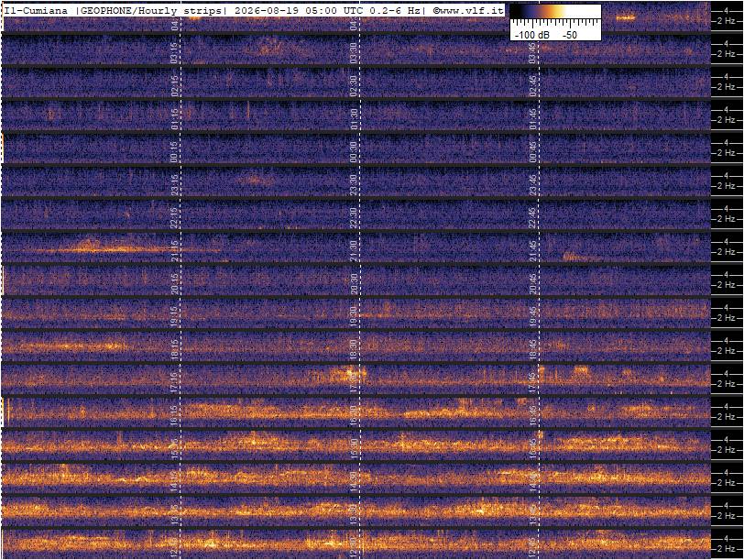Screen dimensions: 744x560
Task: Click the ©www.vlf.it website text
Action: point(468,10)
